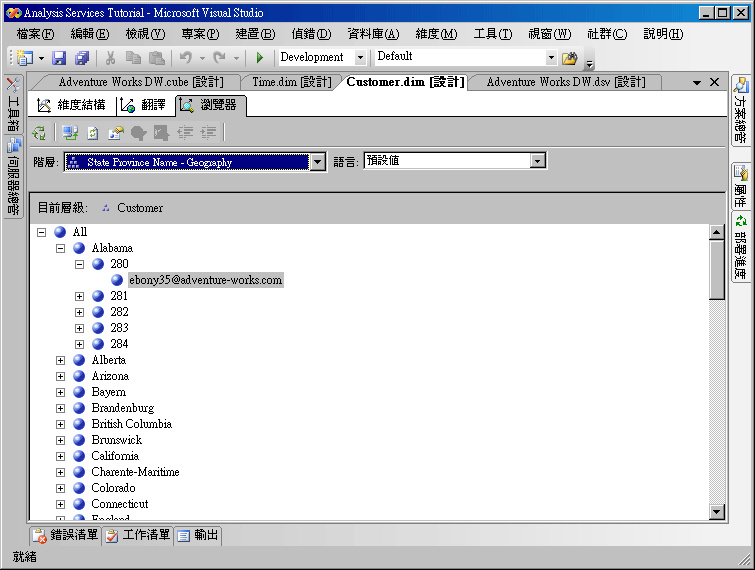Screen dimensions: 755x570
Task: Click the Copy icon in toolbar
Action: pyautogui.click(x=133, y=58)
